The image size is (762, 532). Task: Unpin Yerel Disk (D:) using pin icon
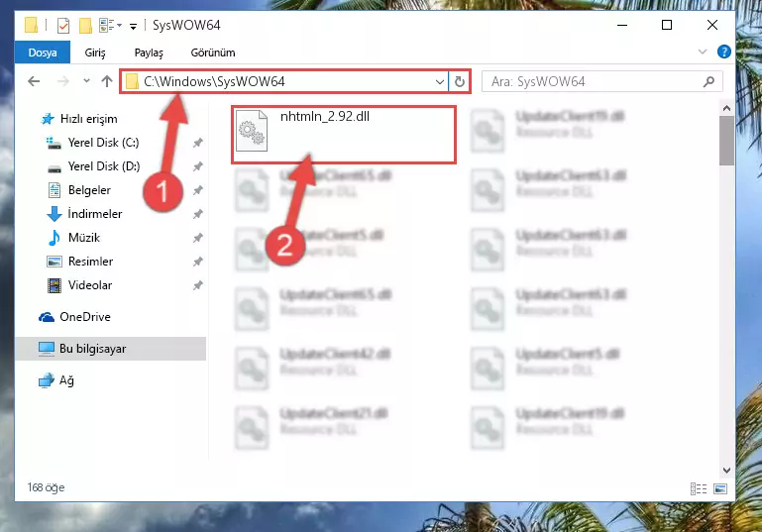point(198,166)
